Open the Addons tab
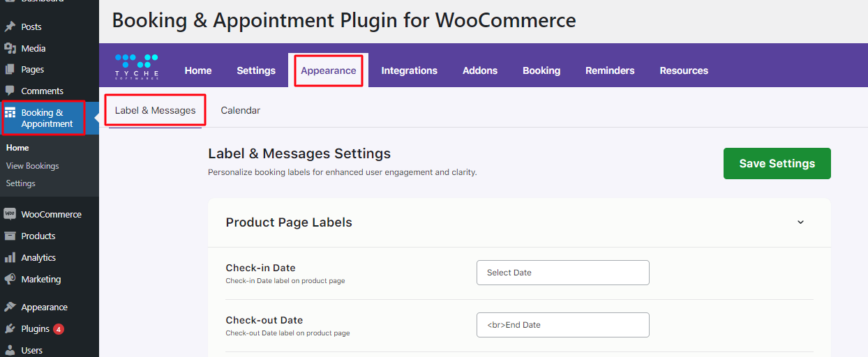 480,70
